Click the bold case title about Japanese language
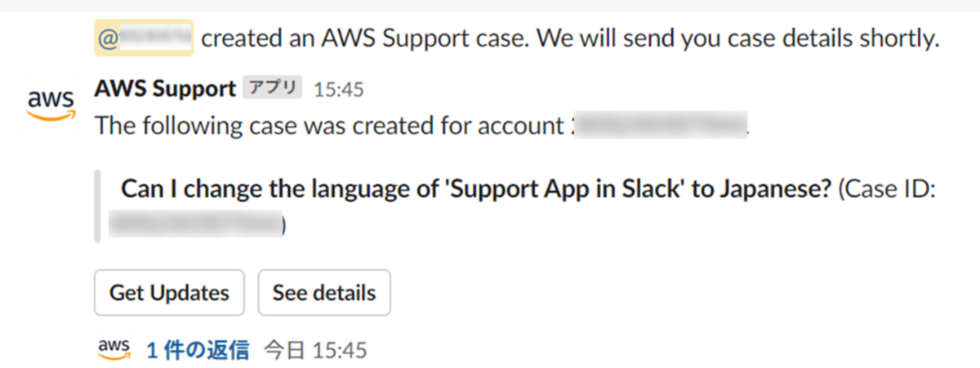 click(476, 189)
